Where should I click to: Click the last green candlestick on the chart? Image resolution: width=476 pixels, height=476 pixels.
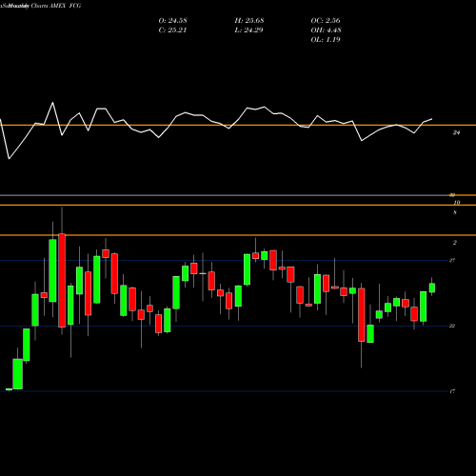point(432,288)
